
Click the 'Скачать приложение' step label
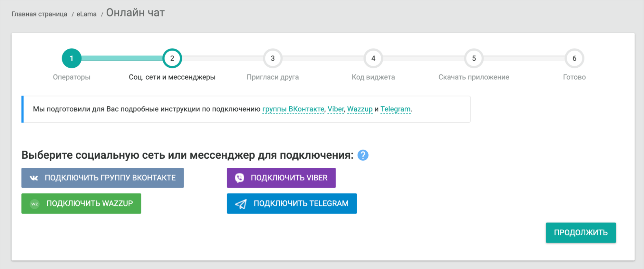(474, 77)
